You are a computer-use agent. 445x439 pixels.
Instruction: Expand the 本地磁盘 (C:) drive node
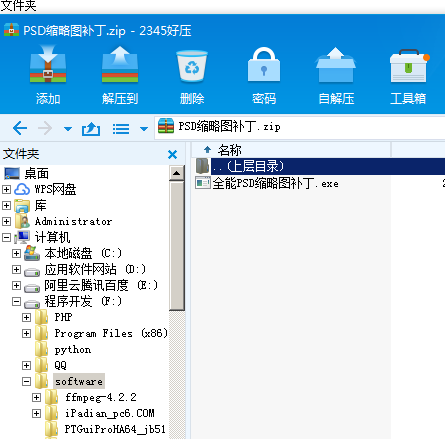(16, 253)
